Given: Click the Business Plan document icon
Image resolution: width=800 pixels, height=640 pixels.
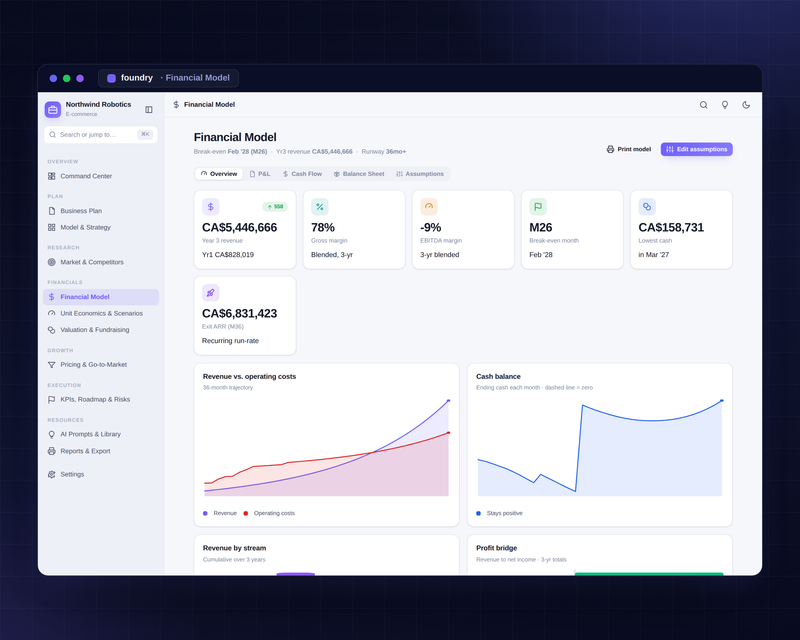Looking at the screenshot, I should 52,211.
